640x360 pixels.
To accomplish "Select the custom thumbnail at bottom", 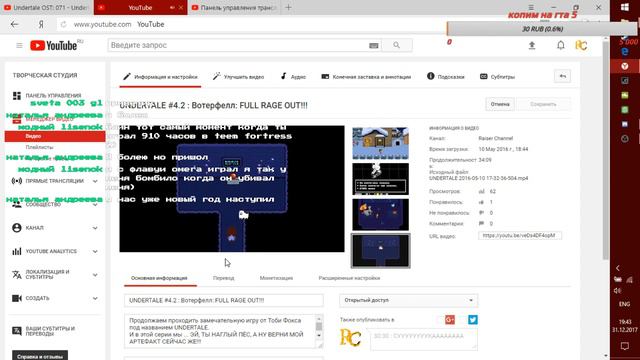I will tap(380, 251).
